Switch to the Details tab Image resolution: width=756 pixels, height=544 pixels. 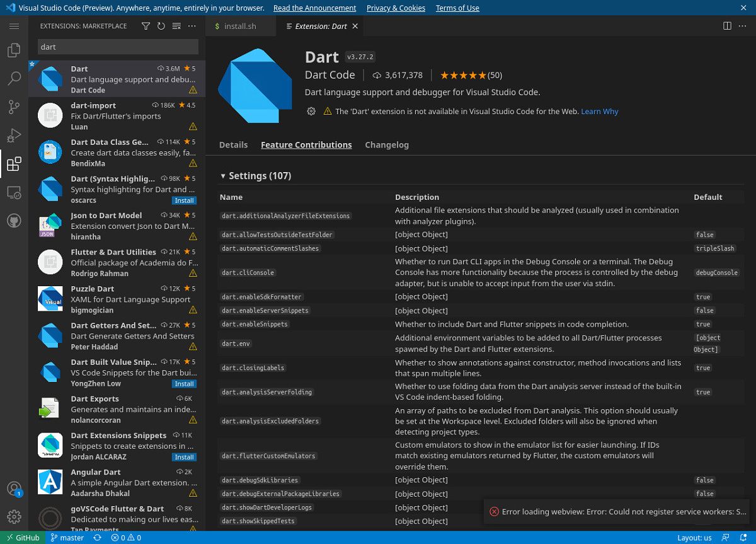[x=233, y=145]
